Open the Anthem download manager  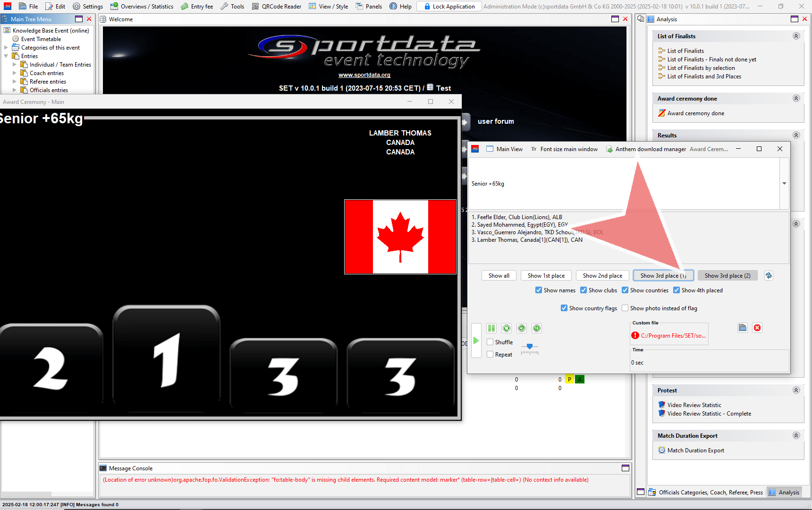tap(646, 149)
